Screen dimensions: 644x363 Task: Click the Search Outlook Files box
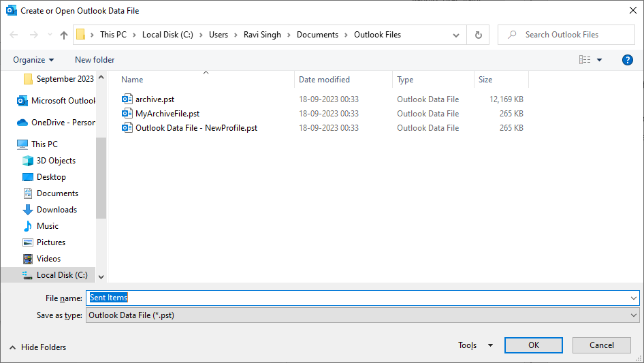pos(566,35)
